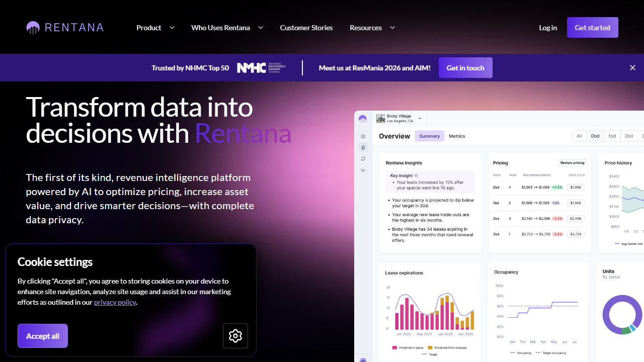The height and width of the screenshot is (362, 644).
Task: Select the building icon in the dashboard sidebar
Action: click(363, 147)
